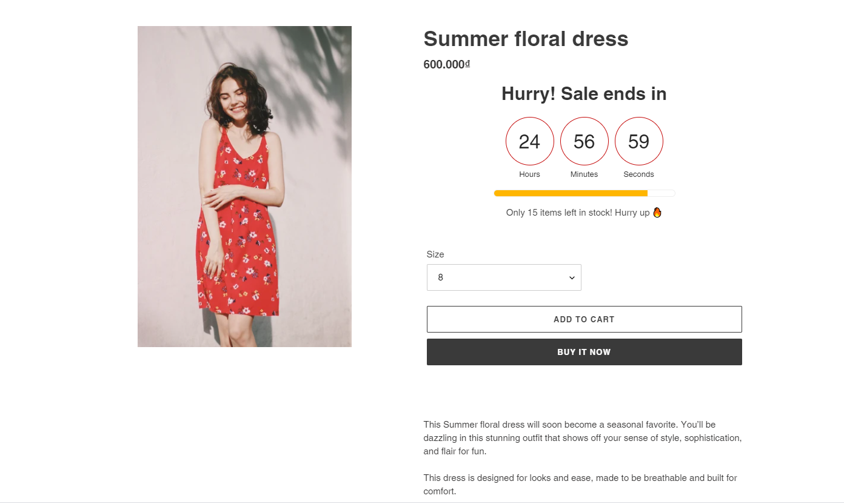Click the "Only 15 items left in stock" text
Screen dimensions: 844x504
[577, 213]
